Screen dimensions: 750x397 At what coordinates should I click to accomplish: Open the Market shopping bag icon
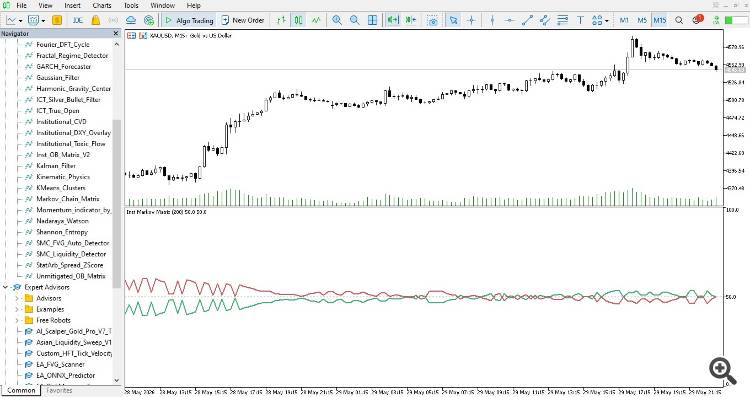coord(96,21)
